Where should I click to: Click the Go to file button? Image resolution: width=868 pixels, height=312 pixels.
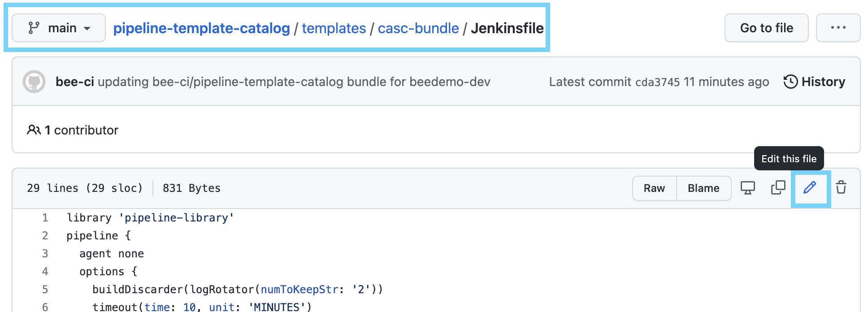coord(766,28)
